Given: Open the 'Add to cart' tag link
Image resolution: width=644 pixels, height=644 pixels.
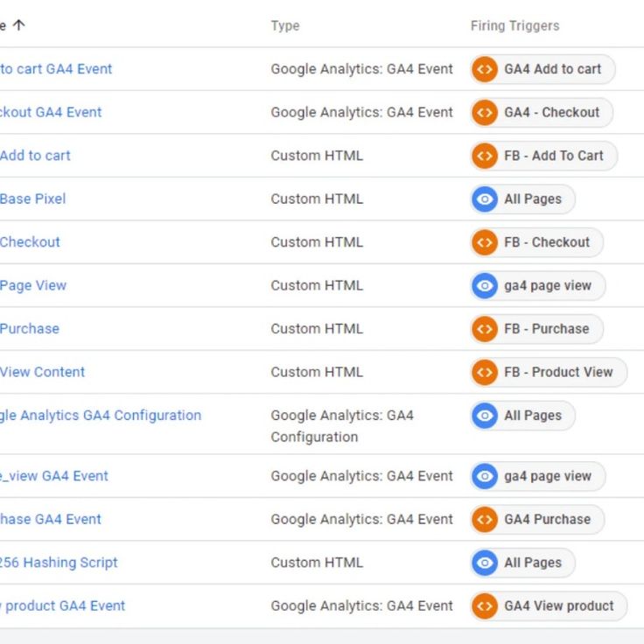Looking at the screenshot, I should point(35,156).
